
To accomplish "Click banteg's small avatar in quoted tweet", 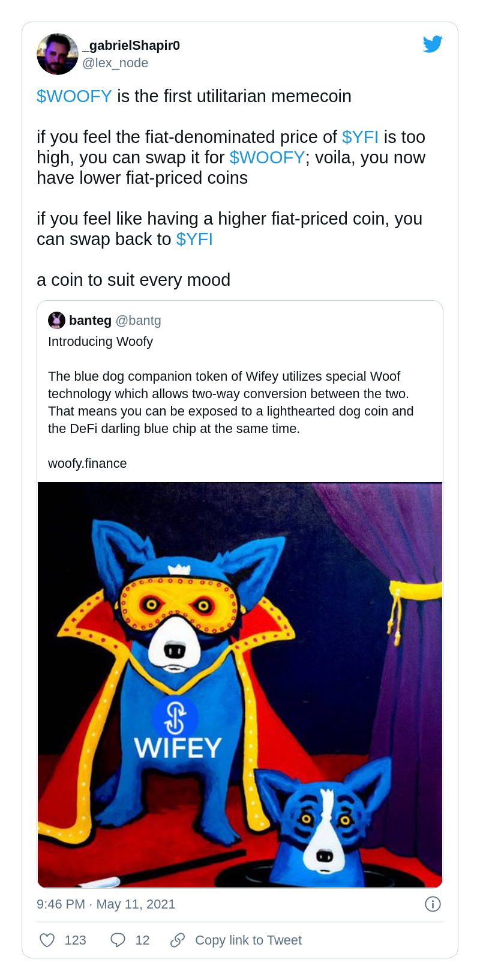I will [56, 320].
